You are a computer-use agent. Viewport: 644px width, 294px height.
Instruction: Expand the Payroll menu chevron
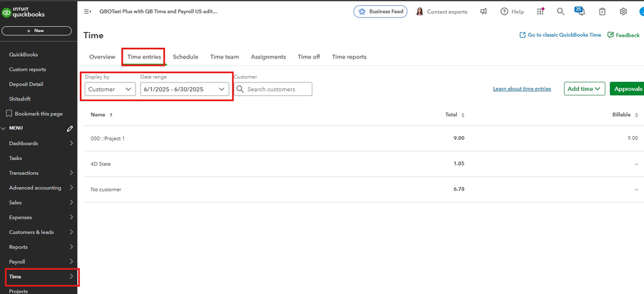coord(72,262)
